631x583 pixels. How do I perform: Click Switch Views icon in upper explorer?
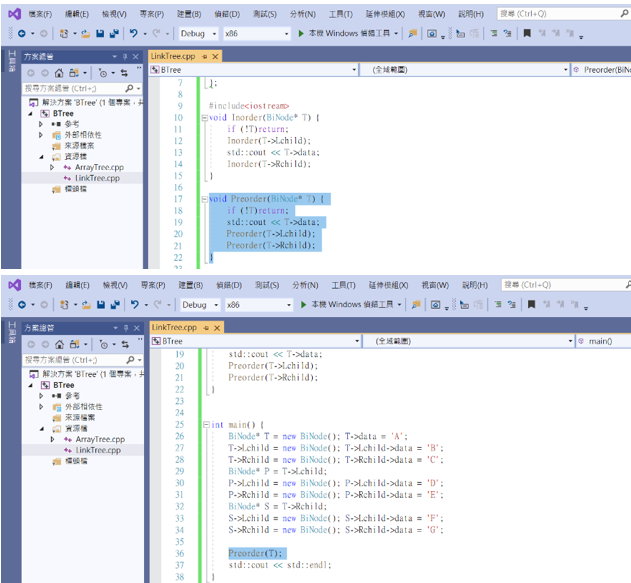click(x=74, y=73)
